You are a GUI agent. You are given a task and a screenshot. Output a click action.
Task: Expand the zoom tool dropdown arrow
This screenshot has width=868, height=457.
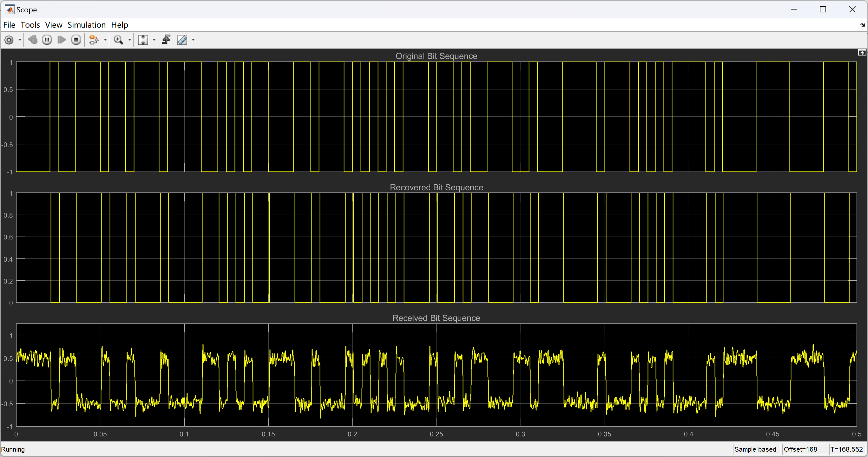click(130, 40)
